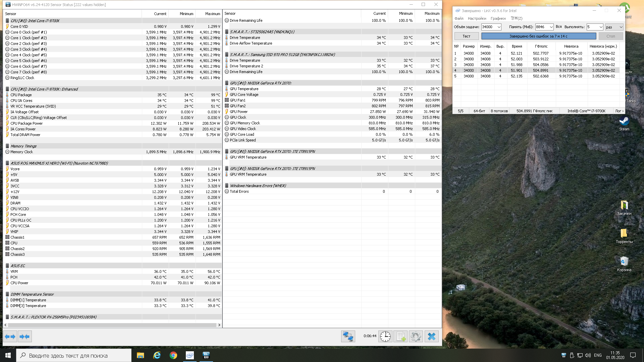Screen dimensions: 644x362
Task: Open the Настройки menu in LinX
Action: (x=477, y=18)
